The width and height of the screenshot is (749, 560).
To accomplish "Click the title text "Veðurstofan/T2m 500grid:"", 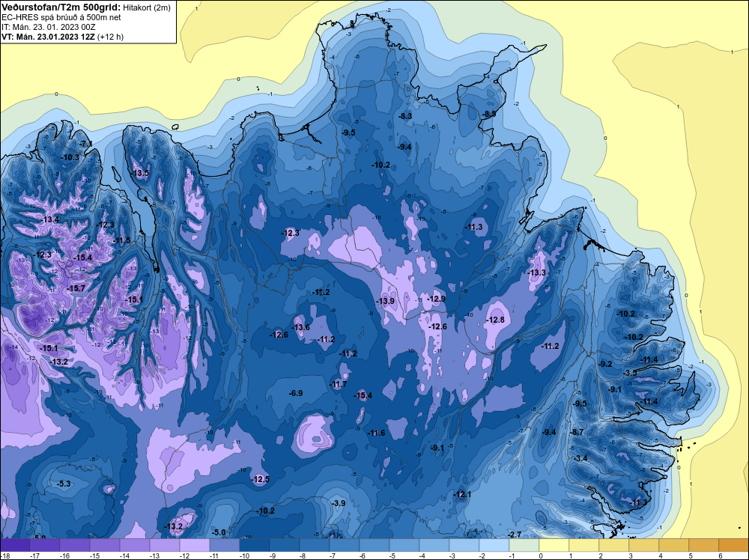I will (61, 7).
